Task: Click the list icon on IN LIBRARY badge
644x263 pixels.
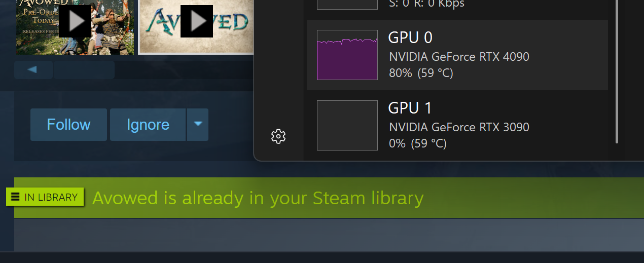Action: 15,197
